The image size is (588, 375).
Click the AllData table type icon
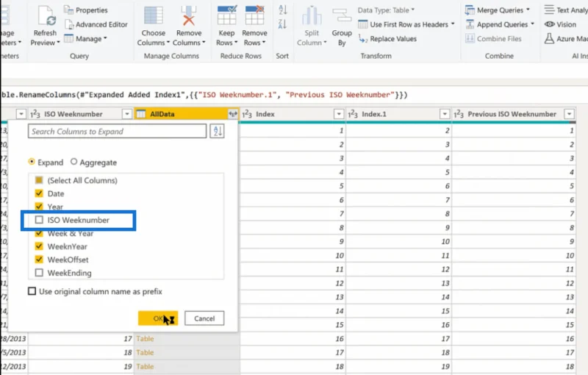coord(141,114)
